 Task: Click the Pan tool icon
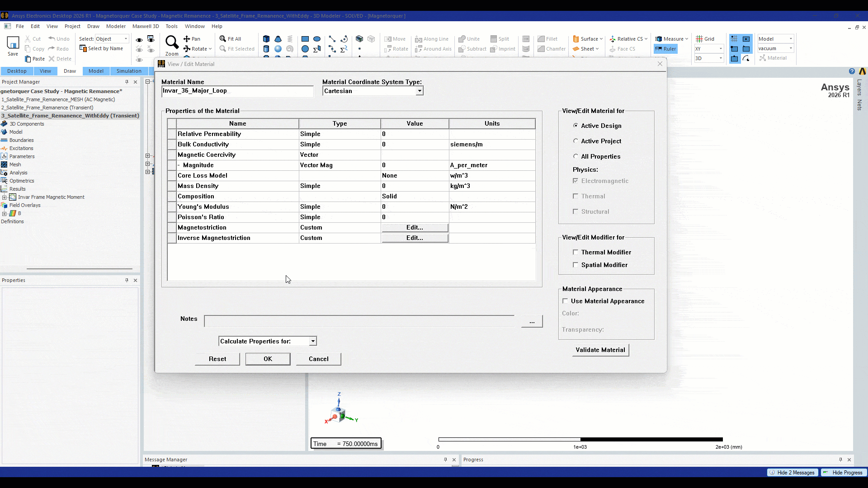(187, 39)
